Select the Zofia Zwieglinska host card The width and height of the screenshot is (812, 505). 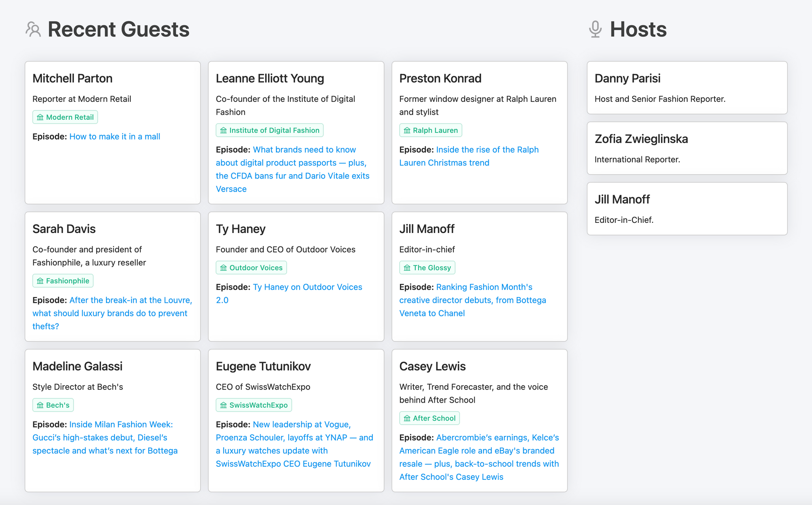point(687,148)
